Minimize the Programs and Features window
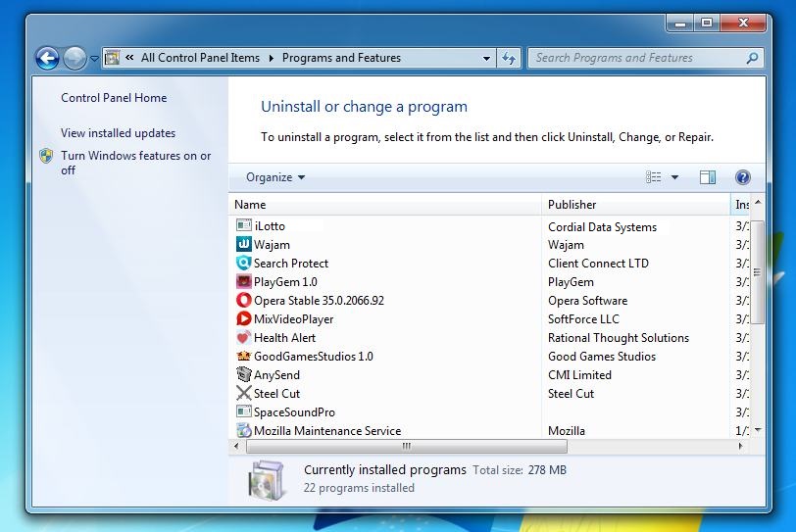 click(x=680, y=23)
